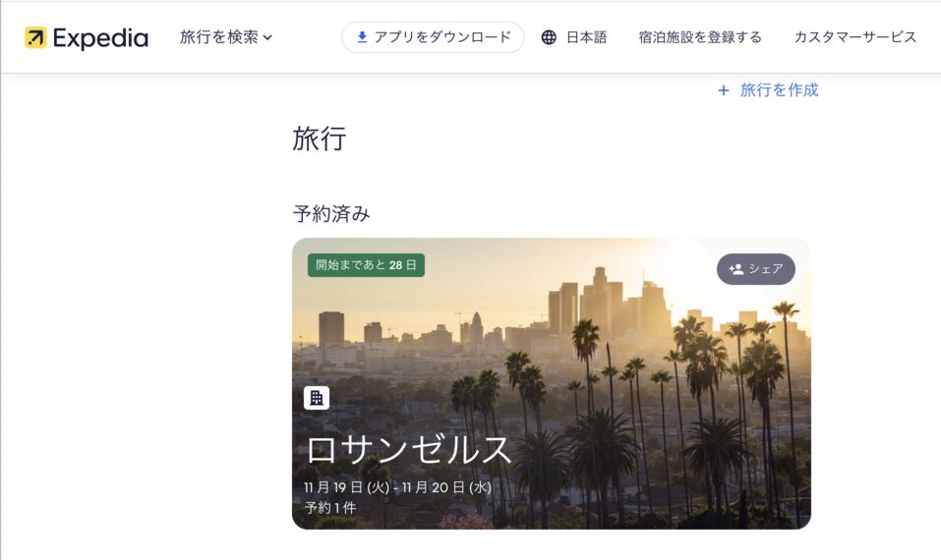This screenshot has height=560, width=941.
Task: Open カスタマーサービス in the header
Action: click(855, 37)
